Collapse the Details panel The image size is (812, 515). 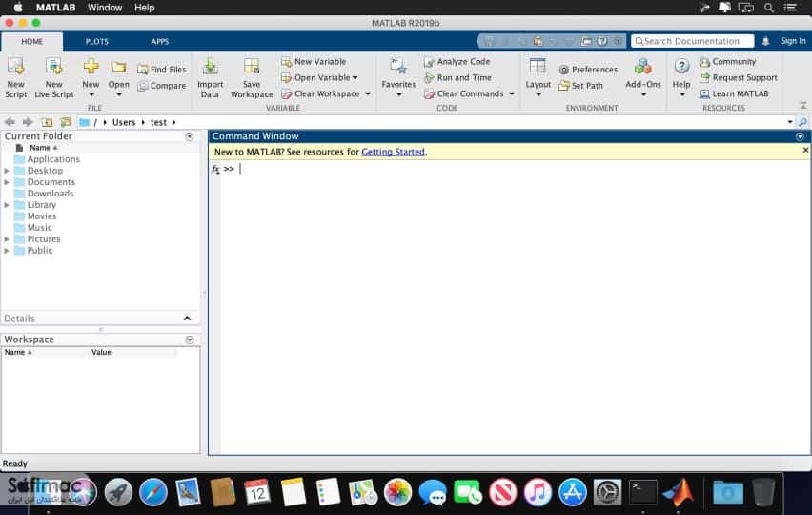point(188,319)
